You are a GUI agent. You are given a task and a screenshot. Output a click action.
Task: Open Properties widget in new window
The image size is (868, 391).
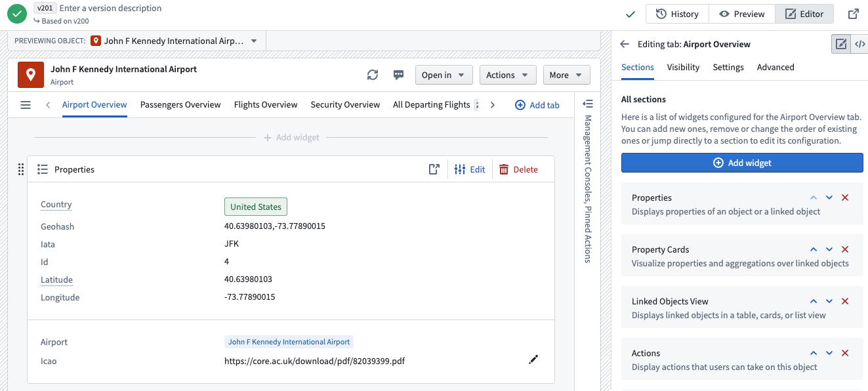(x=434, y=169)
